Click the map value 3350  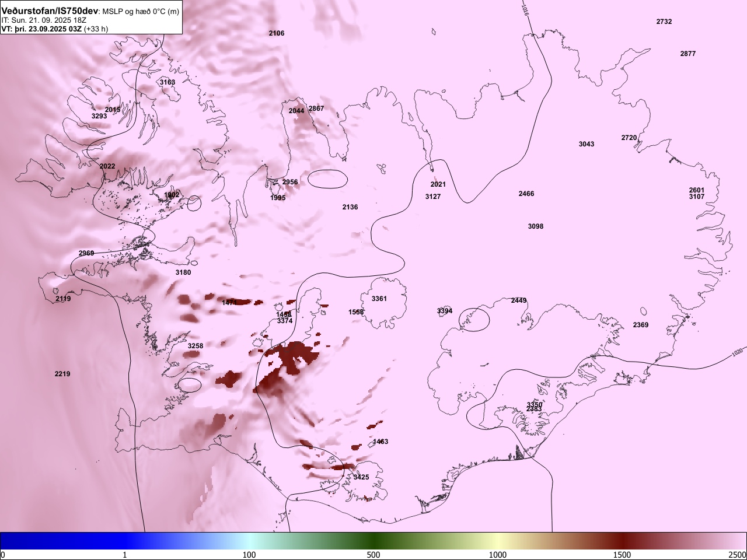535,404
